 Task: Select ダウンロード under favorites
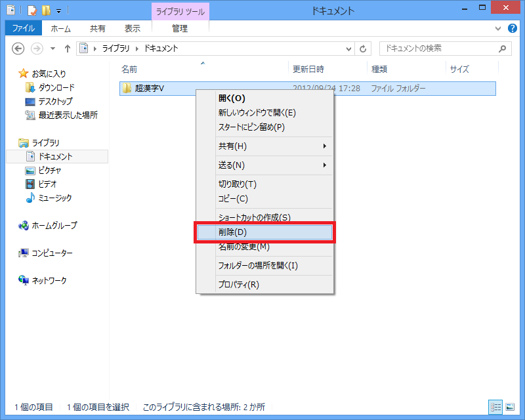tap(56, 87)
